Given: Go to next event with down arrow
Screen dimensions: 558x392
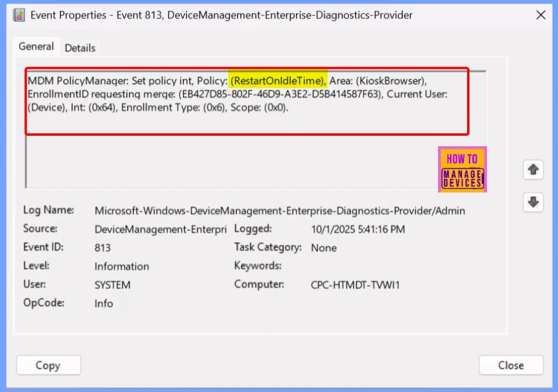Looking at the screenshot, I should coord(533,202).
